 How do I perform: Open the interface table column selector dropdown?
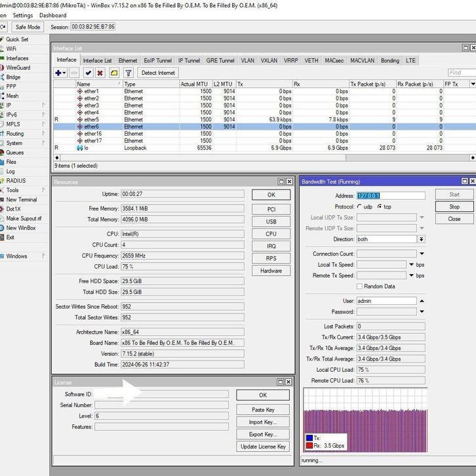point(473,84)
